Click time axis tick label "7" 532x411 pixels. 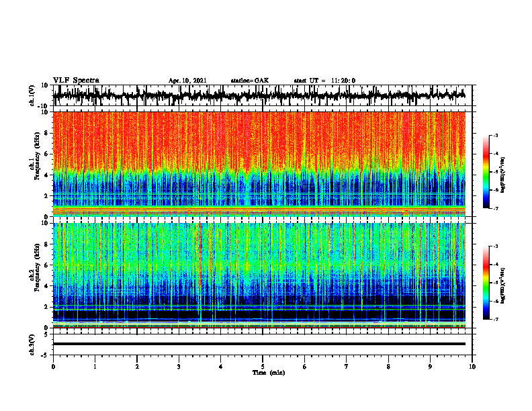[x=347, y=367]
